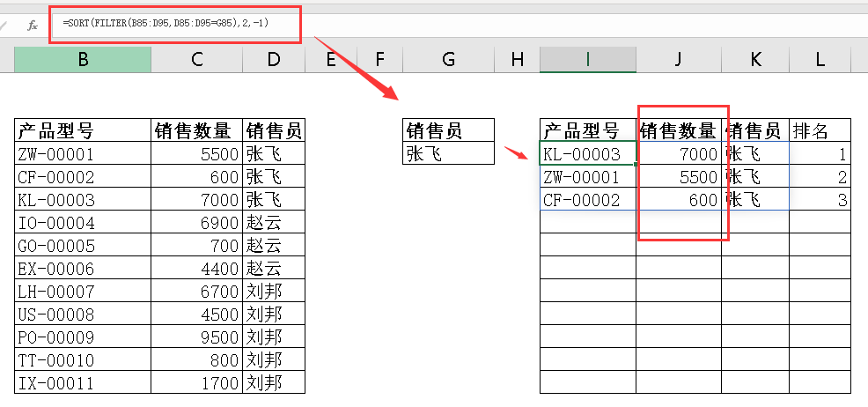Select column J header
The image size is (868, 407).
click(679, 59)
